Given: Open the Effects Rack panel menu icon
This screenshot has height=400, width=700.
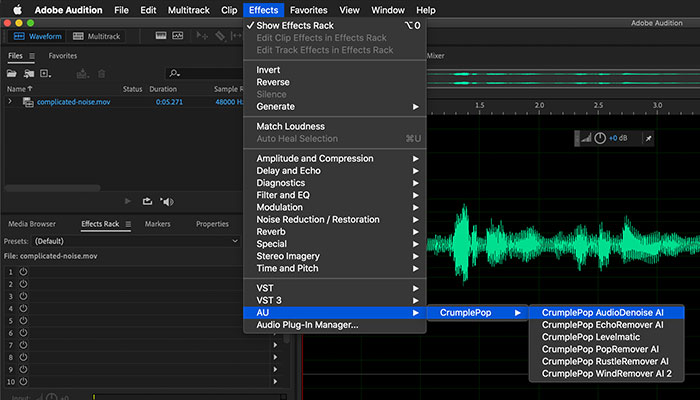Looking at the screenshot, I should click(128, 224).
